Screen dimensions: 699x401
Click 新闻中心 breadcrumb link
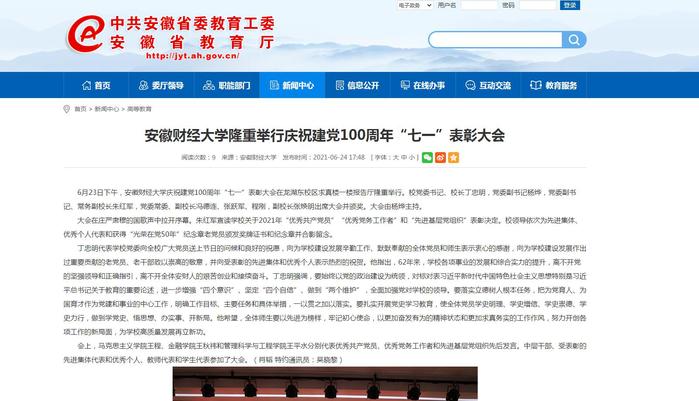(x=107, y=108)
